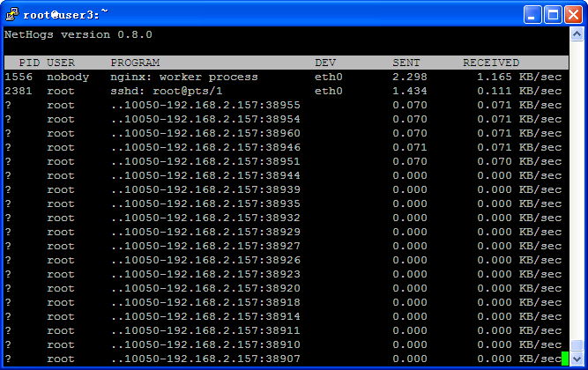Image resolution: width=588 pixels, height=370 pixels.
Task: Click sshd: root@pts/1 program name
Action: [167, 91]
